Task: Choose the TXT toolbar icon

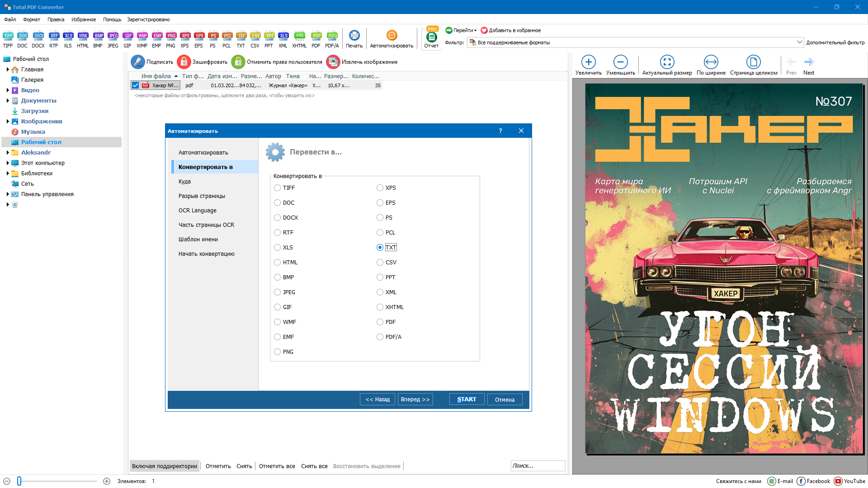Action: [241, 39]
